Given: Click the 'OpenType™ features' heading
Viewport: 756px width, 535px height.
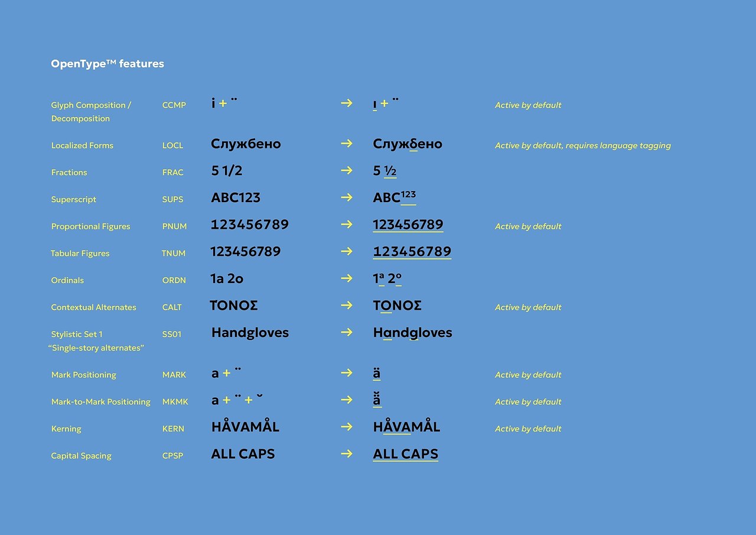Looking at the screenshot, I should (107, 64).
